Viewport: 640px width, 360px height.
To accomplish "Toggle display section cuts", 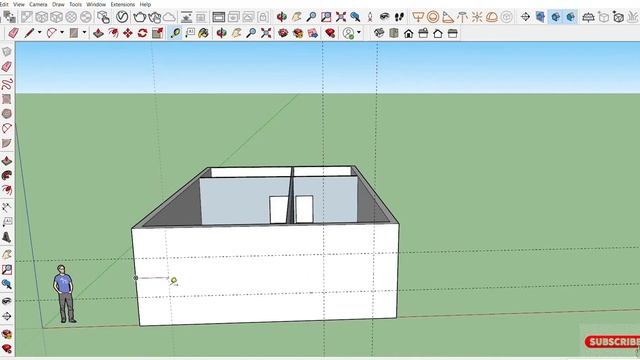I will coord(556,17).
